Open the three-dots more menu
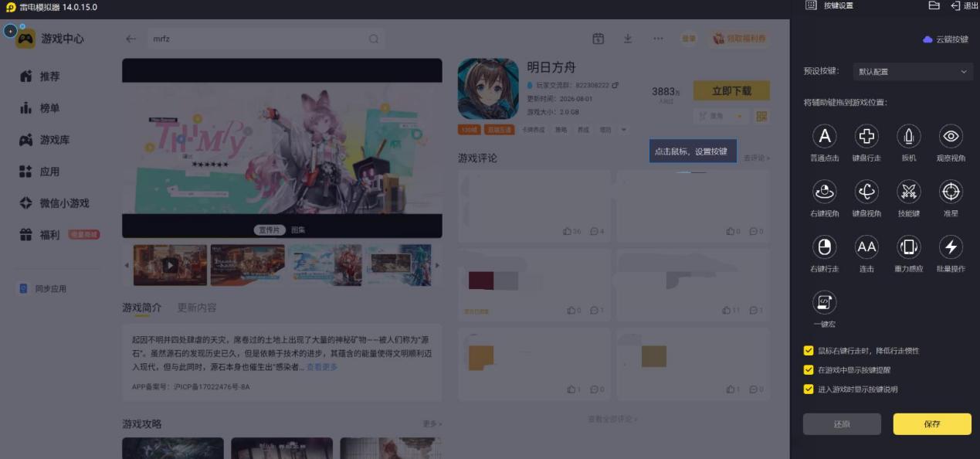The image size is (980, 459). click(658, 39)
